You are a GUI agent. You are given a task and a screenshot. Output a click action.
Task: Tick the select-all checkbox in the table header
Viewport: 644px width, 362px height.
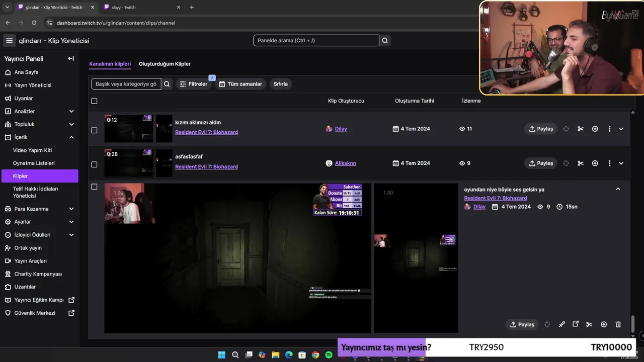[x=94, y=101]
